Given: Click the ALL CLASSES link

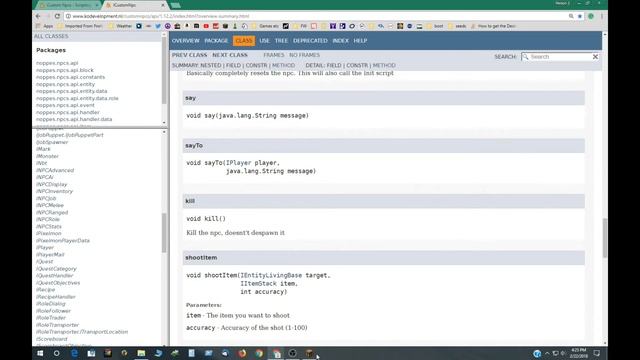Looking at the screenshot, I should (51, 36).
